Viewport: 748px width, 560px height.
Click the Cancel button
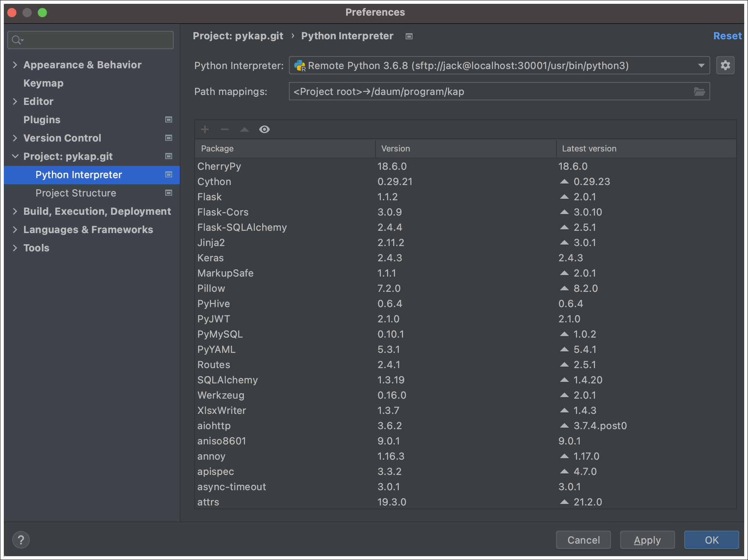(584, 540)
